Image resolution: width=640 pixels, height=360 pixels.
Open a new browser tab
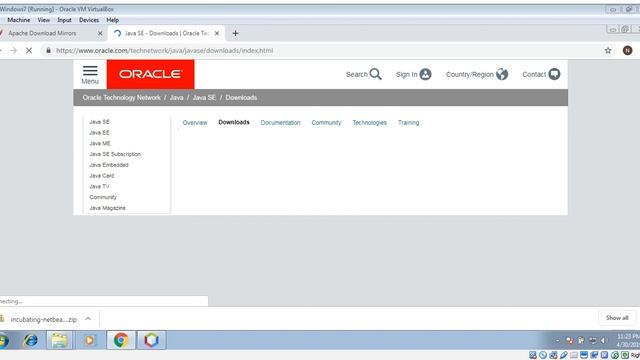tap(235, 33)
